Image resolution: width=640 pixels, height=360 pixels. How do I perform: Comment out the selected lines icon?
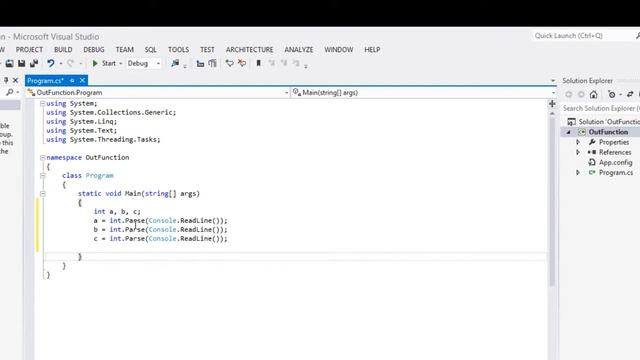[229, 63]
